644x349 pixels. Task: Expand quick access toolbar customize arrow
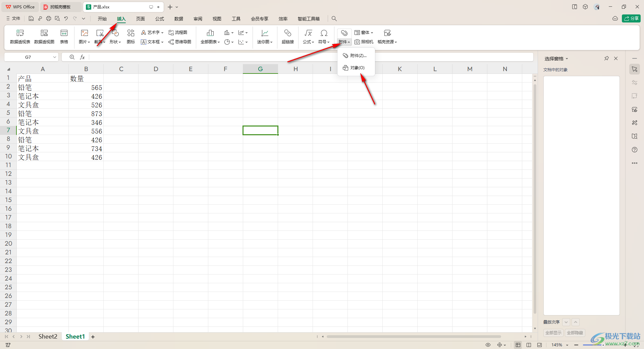[x=84, y=18]
